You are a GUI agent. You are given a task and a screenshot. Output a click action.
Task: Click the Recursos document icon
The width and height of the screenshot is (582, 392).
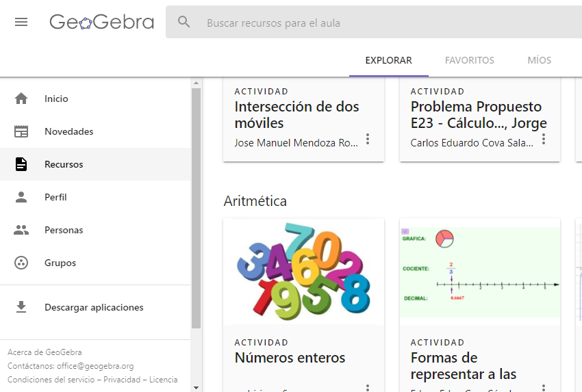pyautogui.click(x=21, y=164)
